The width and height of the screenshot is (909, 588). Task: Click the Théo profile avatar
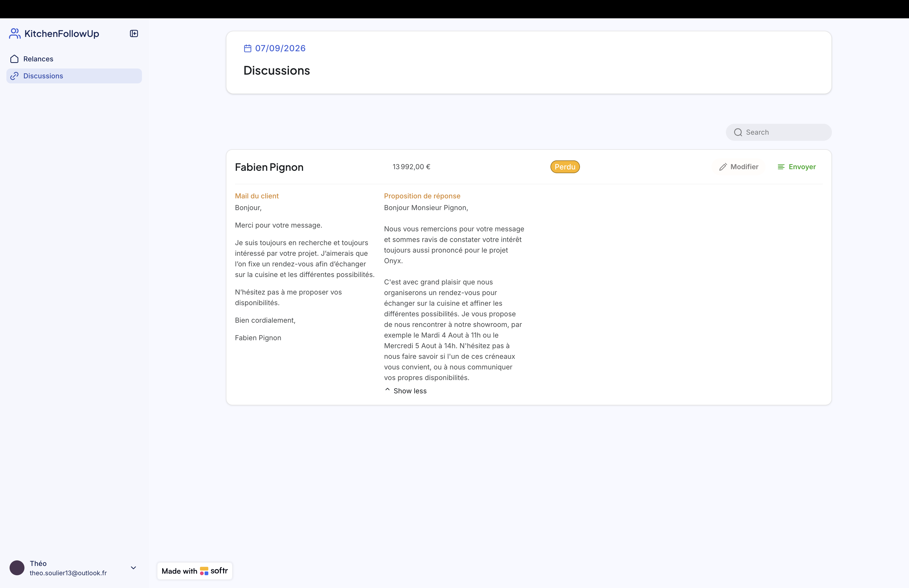click(17, 568)
